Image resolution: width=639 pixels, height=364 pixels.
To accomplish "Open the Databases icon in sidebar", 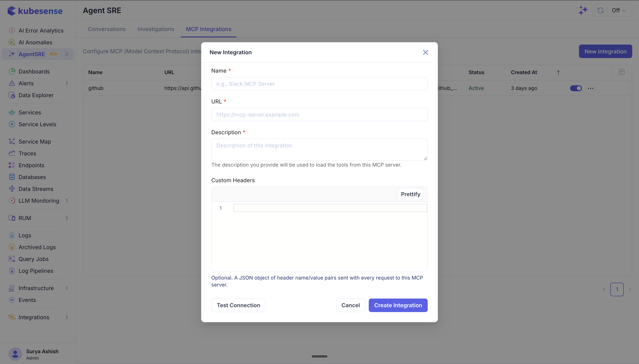I will tap(12, 177).
